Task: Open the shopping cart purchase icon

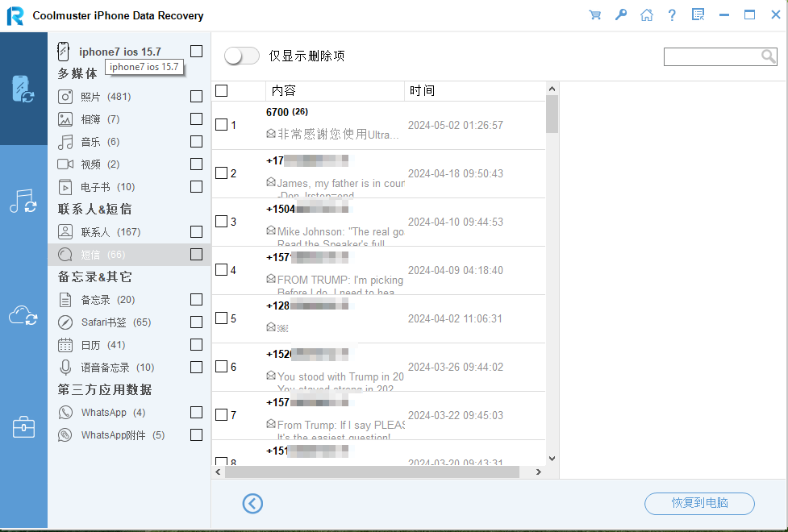Action: click(x=595, y=15)
